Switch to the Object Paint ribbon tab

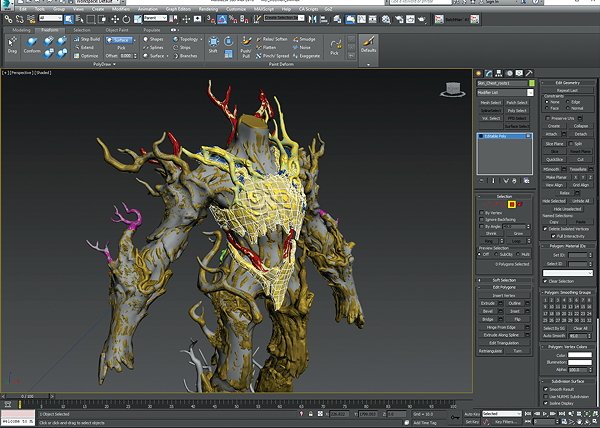[x=117, y=30]
